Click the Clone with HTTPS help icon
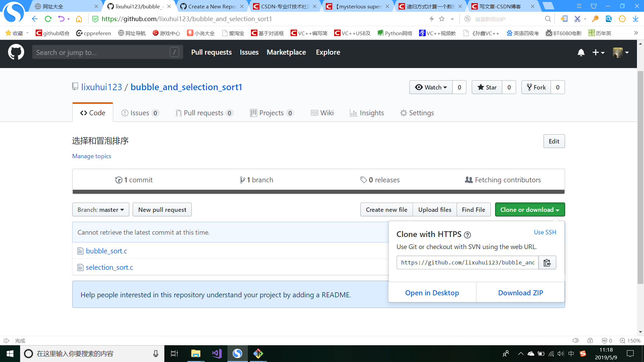 tap(467, 235)
